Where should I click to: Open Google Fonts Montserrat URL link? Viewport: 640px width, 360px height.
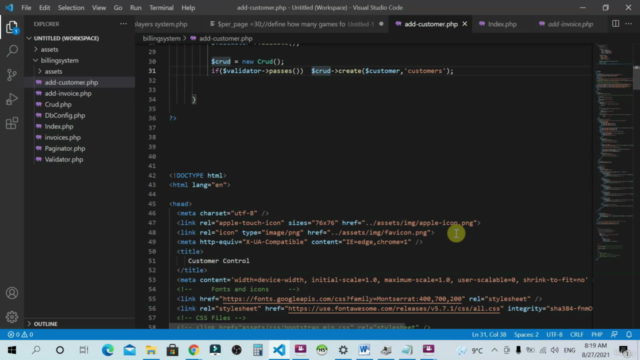(x=342, y=299)
